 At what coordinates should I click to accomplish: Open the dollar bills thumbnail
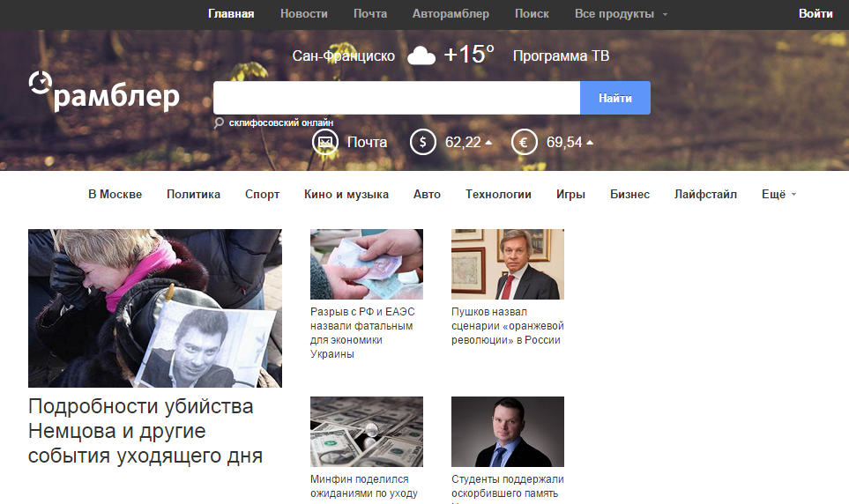367,432
